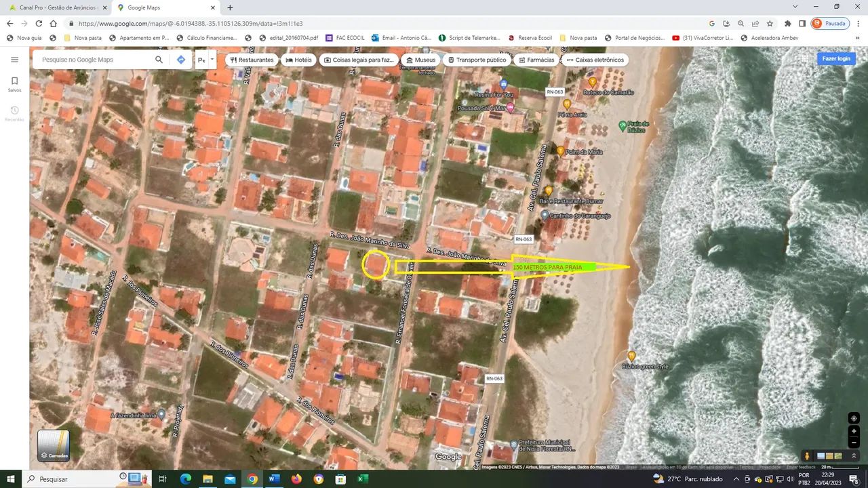Click the Termos link in map footer
The image size is (868, 488).
pos(746,466)
